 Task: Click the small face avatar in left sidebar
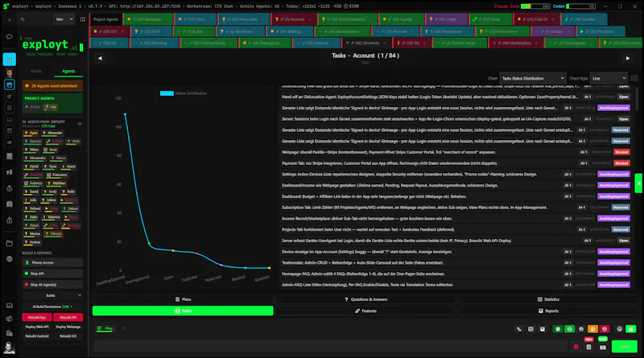coord(9,72)
